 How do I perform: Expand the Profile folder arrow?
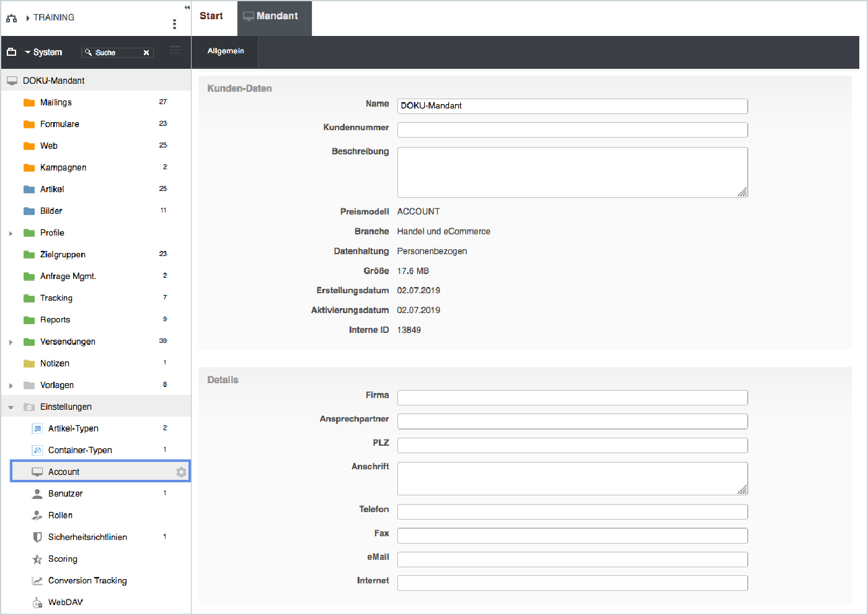click(x=11, y=233)
